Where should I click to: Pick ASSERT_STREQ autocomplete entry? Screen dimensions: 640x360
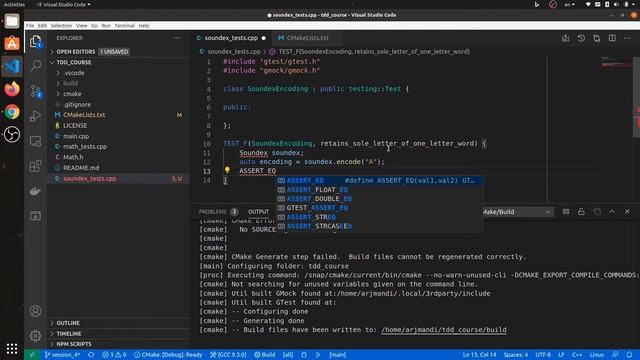[x=380, y=217]
